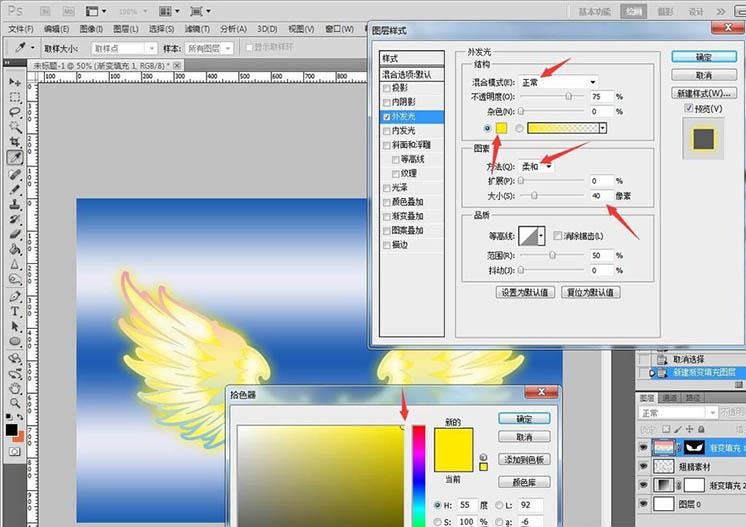Open the 等高线 contour picker arrow
The image size is (746, 527).
coord(541,235)
